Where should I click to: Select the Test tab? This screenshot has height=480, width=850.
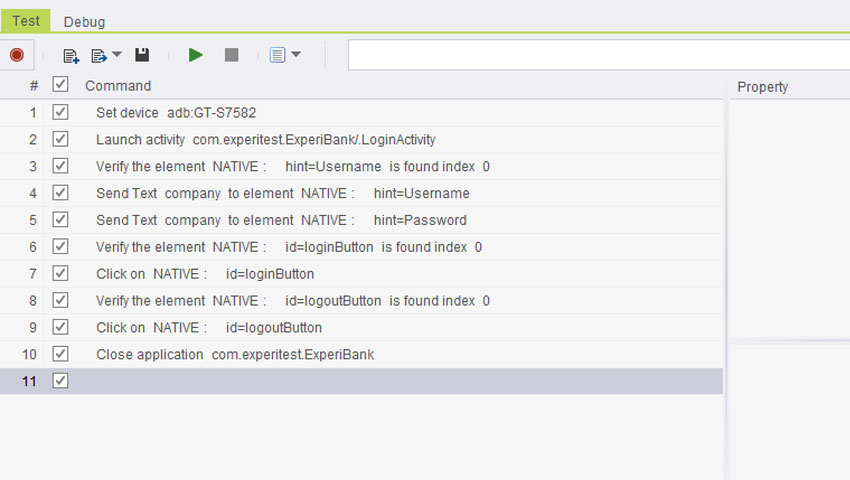click(x=26, y=21)
